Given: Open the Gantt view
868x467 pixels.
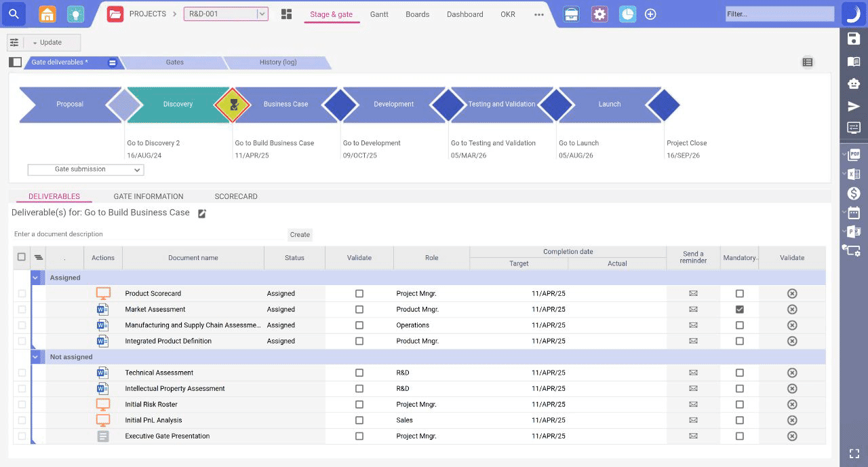Looking at the screenshot, I should coord(379,14).
